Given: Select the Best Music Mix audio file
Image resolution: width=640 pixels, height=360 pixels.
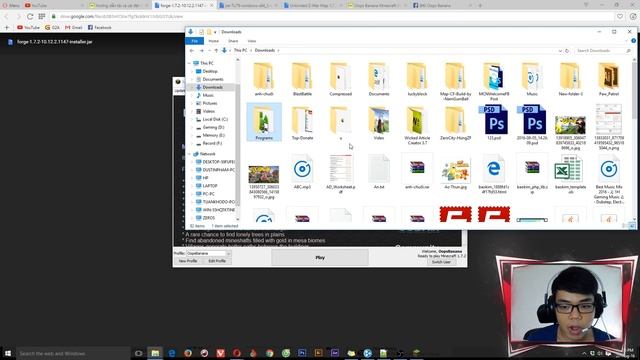Looking at the screenshot, I should [x=609, y=179].
